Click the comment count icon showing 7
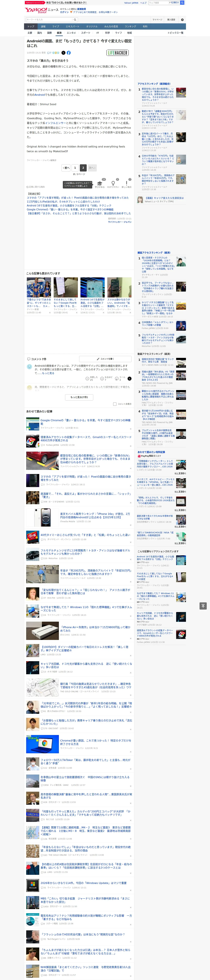Screen dimensions: 210x980 coord(49,53)
